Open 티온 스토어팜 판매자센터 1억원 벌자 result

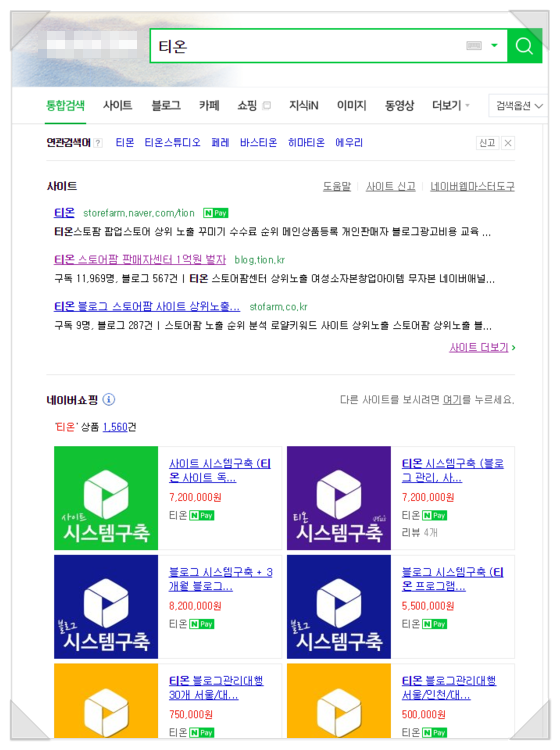(x=140, y=260)
